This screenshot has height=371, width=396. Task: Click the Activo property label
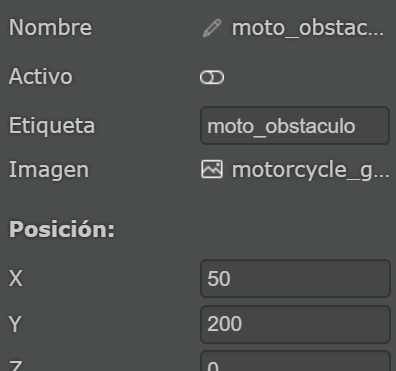41,77
